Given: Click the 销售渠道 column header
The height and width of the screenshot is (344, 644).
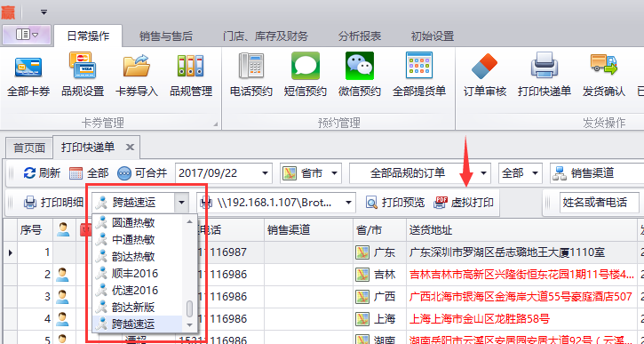Looking at the screenshot, I should [x=309, y=229].
